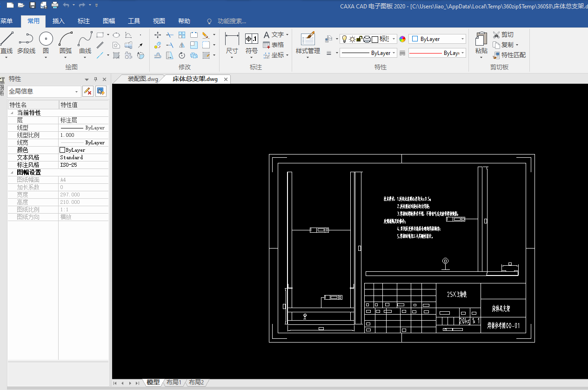The width and height of the screenshot is (588, 390).
Task: Click the 功能搜索 search field
Action: (x=232, y=21)
